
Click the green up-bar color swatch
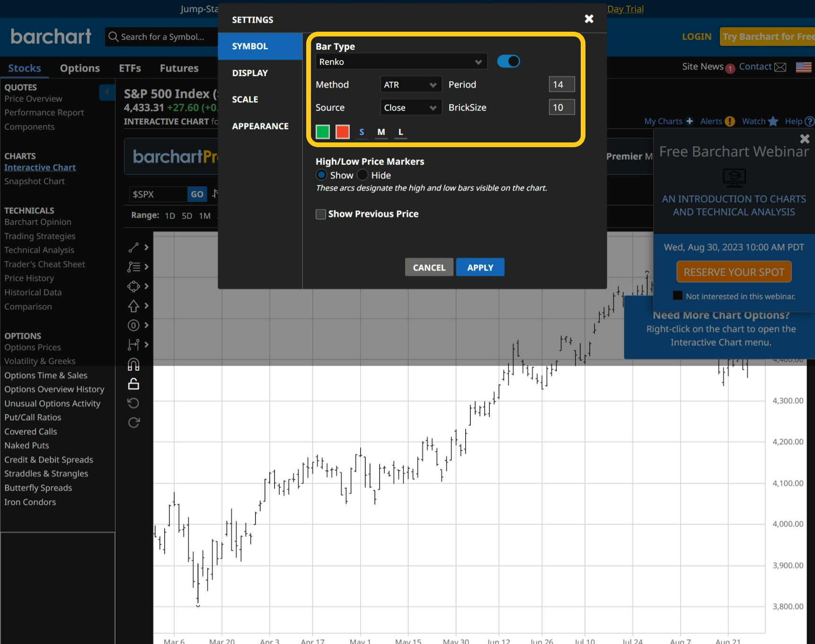pyautogui.click(x=322, y=132)
